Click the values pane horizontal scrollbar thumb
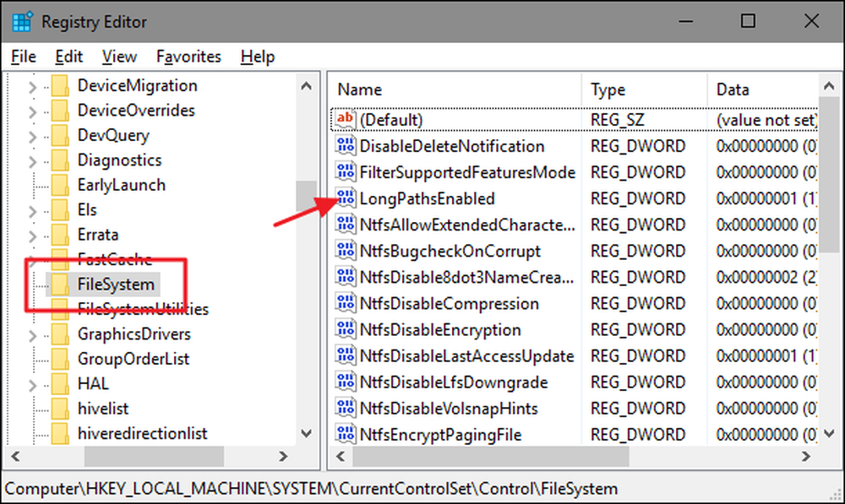Viewport: 845px width, 504px height. (x=490, y=457)
